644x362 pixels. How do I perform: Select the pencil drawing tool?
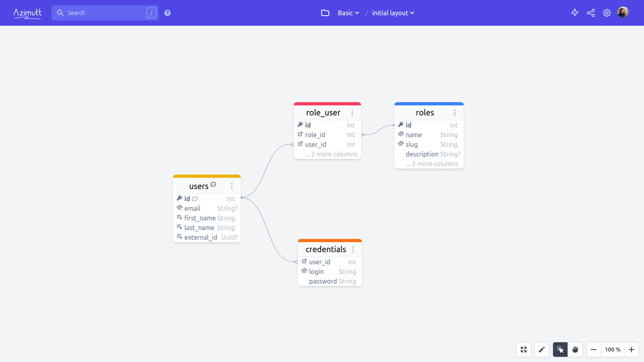(542, 350)
